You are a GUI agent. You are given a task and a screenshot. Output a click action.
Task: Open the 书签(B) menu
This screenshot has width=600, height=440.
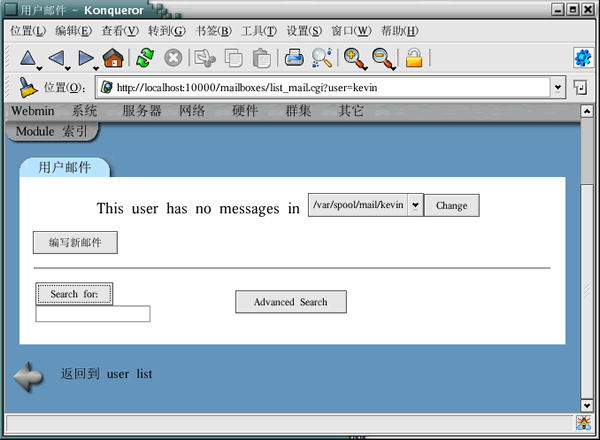click(214, 31)
